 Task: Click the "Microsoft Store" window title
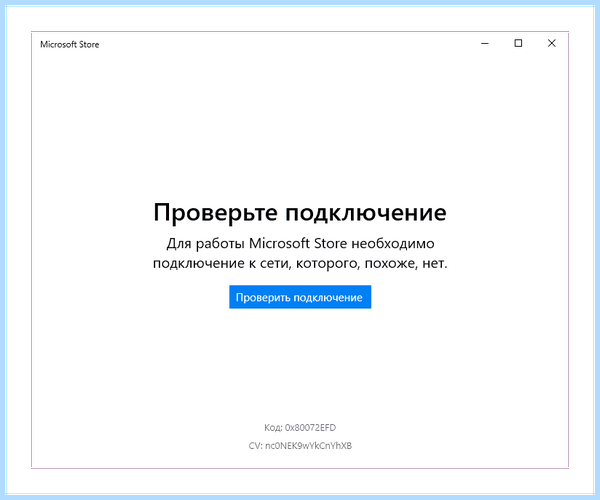pyautogui.click(x=70, y=45)
